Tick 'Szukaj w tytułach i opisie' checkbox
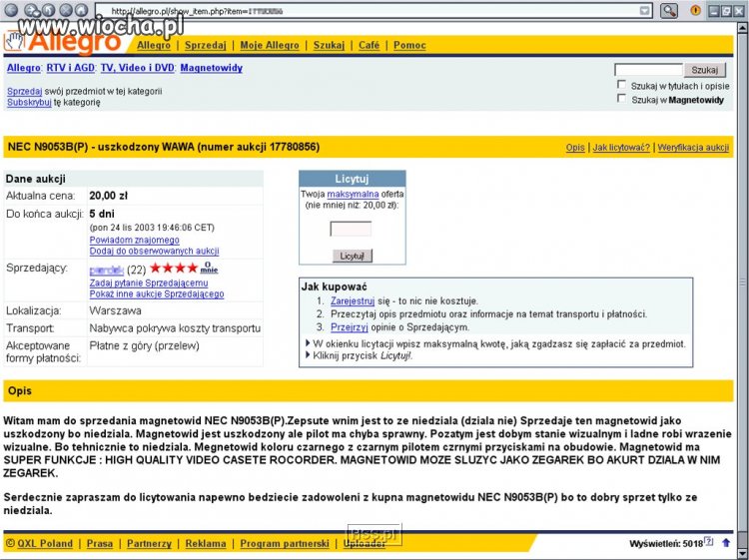The height and width of the screenshot is (560, 749). [x=621, y=85]
